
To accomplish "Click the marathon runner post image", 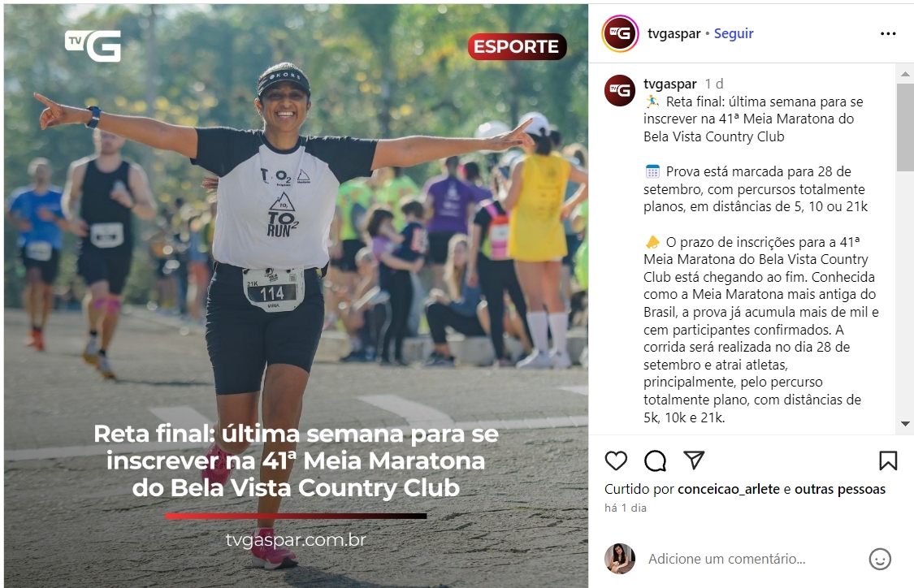I will pos(296,296).
